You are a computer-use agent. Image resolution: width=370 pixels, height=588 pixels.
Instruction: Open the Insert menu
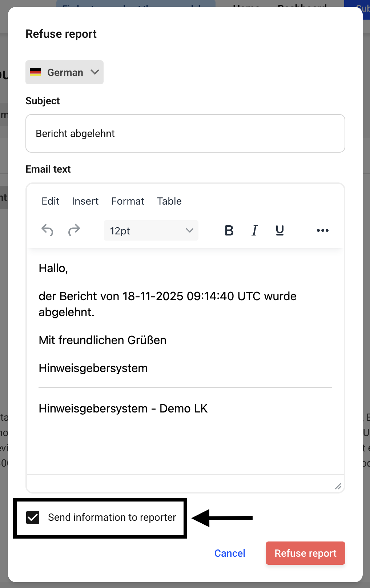pyautogui.click(x=85, y=201)
